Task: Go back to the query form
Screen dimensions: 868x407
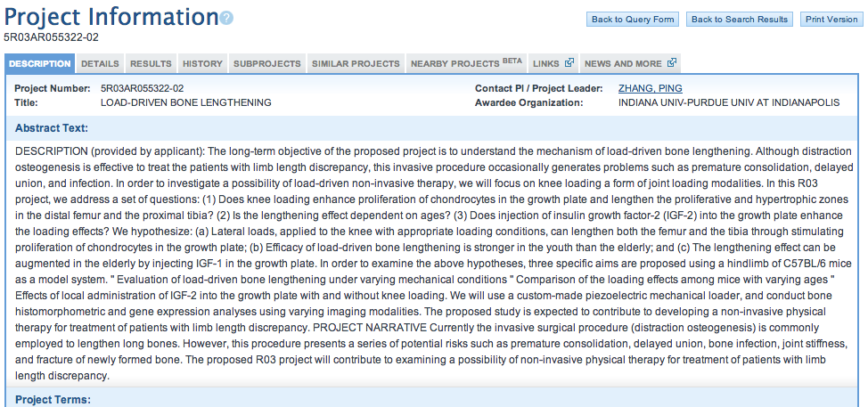Action: point(632,20)
